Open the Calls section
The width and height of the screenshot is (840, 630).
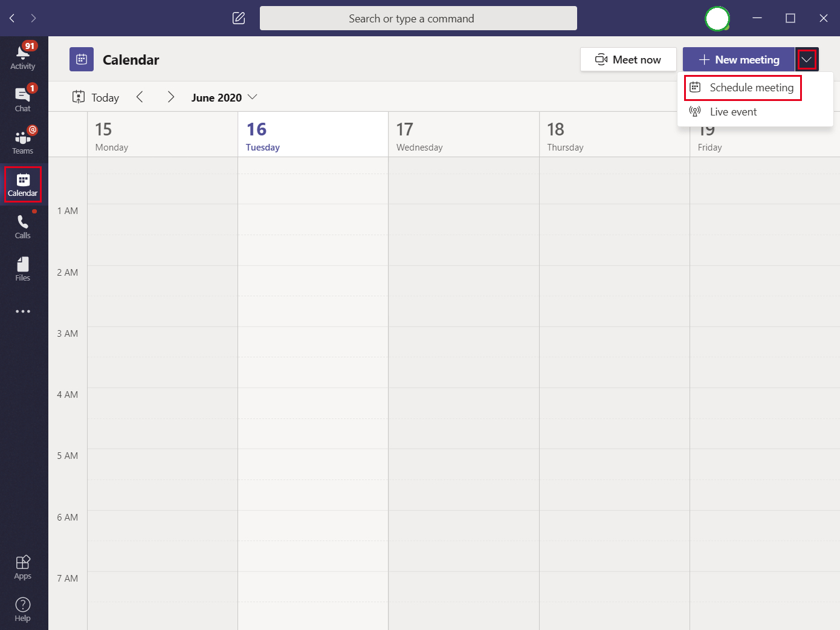coord(23,226)
